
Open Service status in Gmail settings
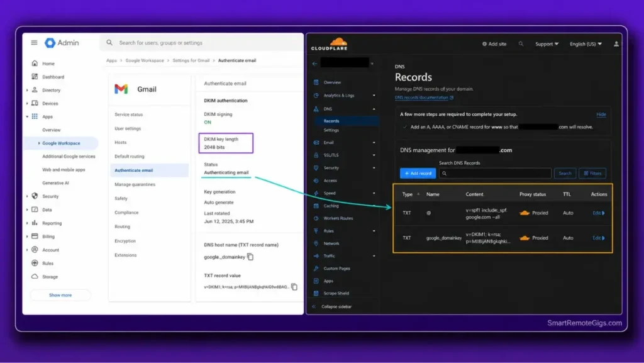click(x=128, y=114)
